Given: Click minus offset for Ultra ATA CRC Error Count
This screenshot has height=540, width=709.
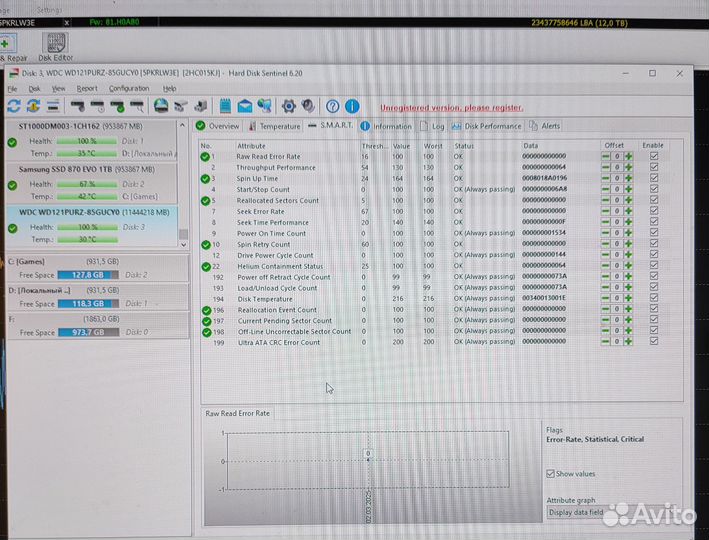Looking at the screenshot, I should coord(605,341).
